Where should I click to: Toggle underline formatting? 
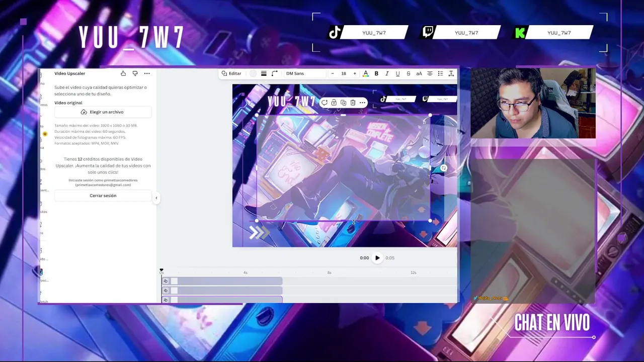[397, 73]
